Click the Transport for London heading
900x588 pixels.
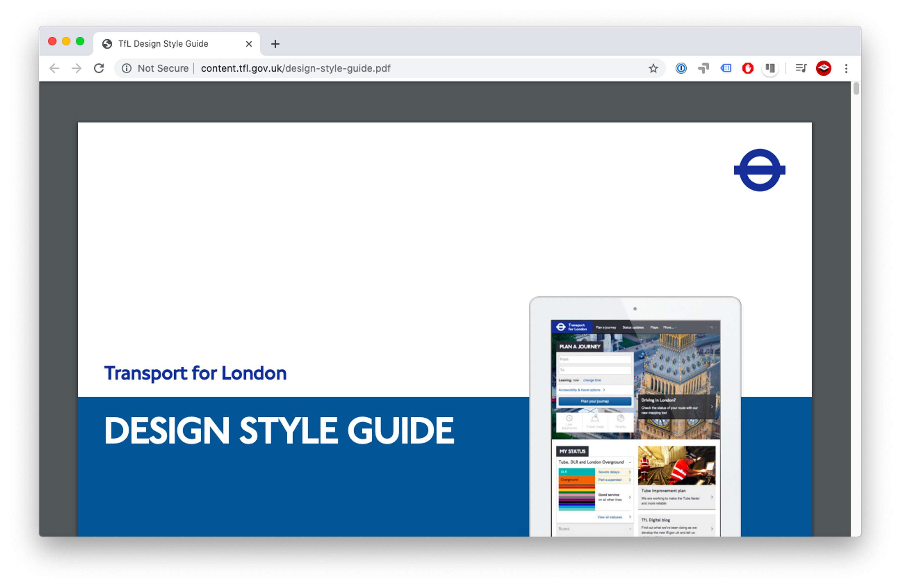196,373
